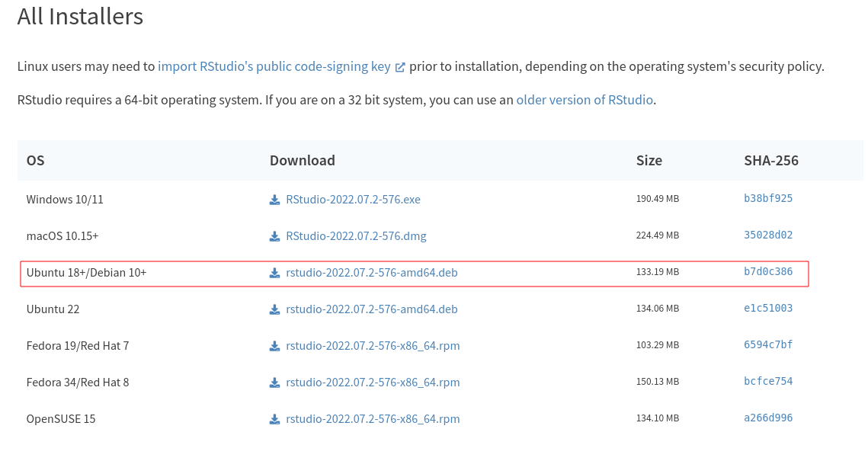Click SHA-256 hash 6594c7bf
This screenshot has width=868, height=461.
tap(768, 344)
